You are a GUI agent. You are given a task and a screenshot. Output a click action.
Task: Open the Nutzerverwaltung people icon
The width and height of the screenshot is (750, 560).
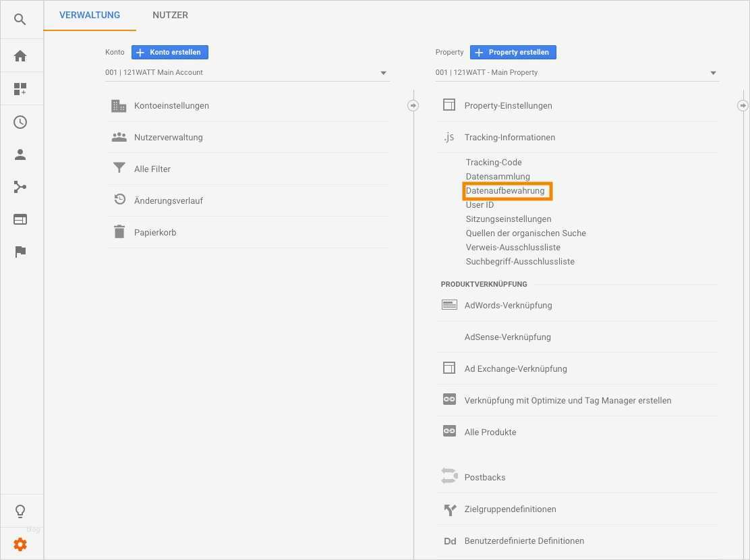[x=119, y=137]
